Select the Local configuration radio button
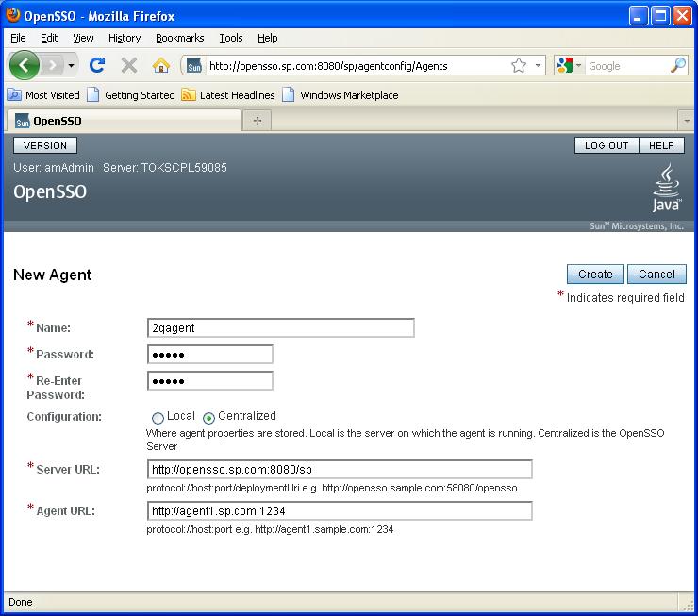Screen dimensions: 698x616 tap(158, 418)
